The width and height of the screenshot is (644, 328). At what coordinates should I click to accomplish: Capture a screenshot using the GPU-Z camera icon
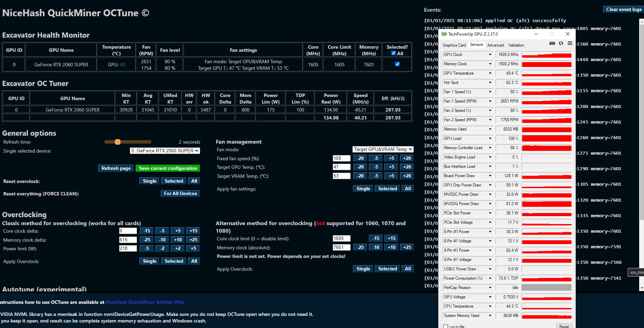click(x=552, y=43)
